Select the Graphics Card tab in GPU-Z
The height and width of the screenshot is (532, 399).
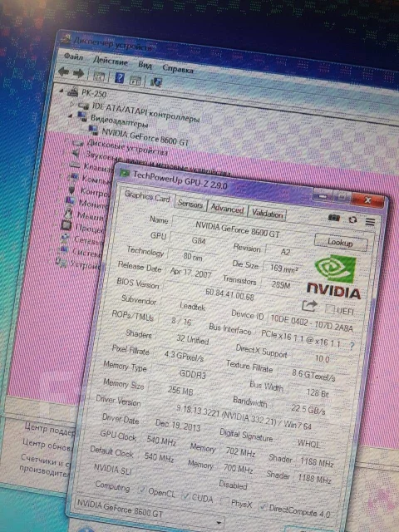pyautogui.click(x=147, y=196)
